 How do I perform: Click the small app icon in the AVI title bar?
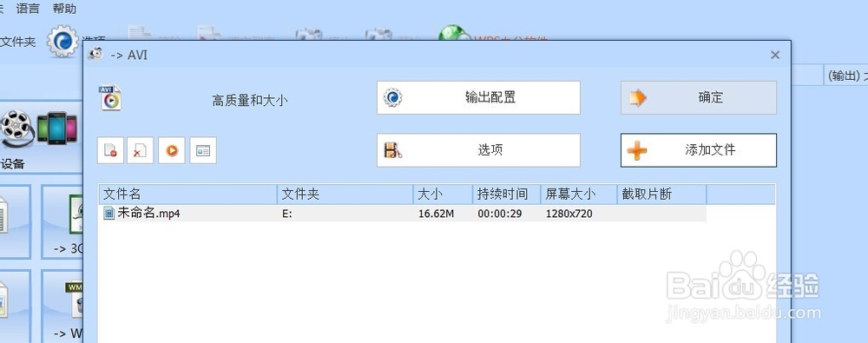point(95,55)
